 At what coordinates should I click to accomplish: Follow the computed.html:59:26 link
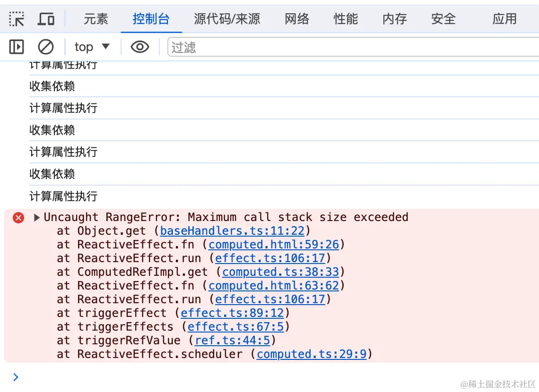[274, 245]
